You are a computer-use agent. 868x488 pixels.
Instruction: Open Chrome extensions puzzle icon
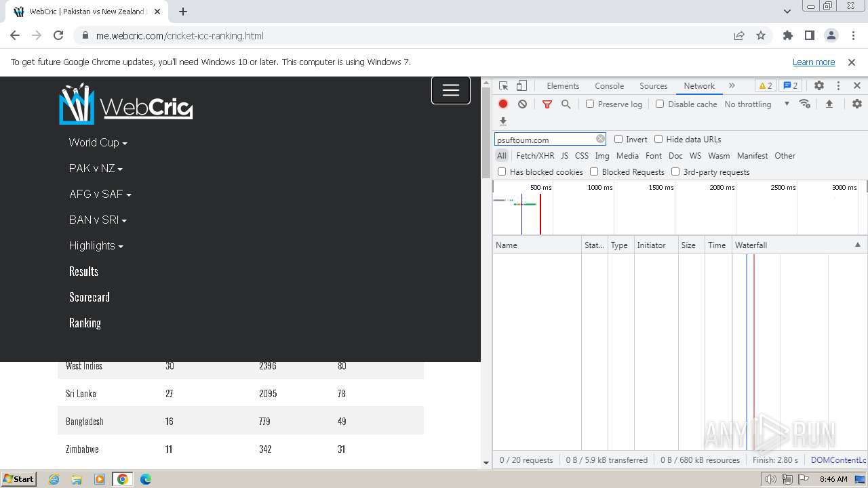787,36
